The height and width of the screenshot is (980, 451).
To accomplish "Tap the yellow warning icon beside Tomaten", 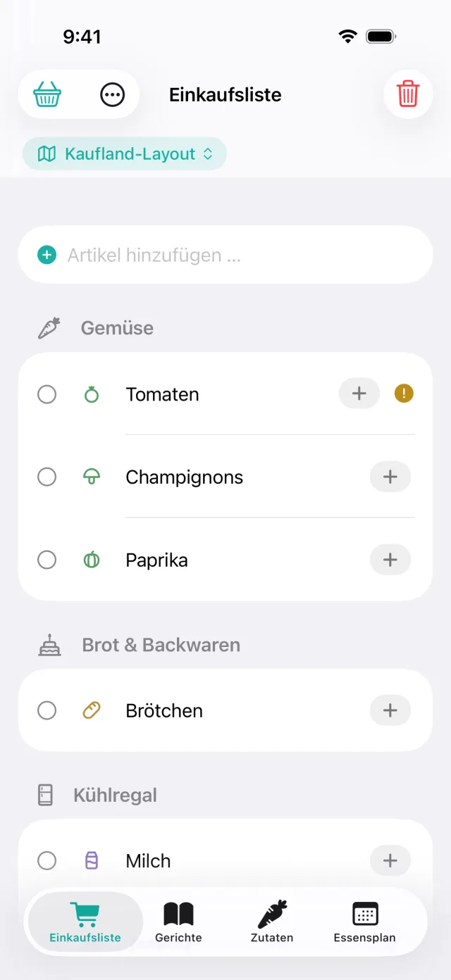I will (x=404, y=393).
